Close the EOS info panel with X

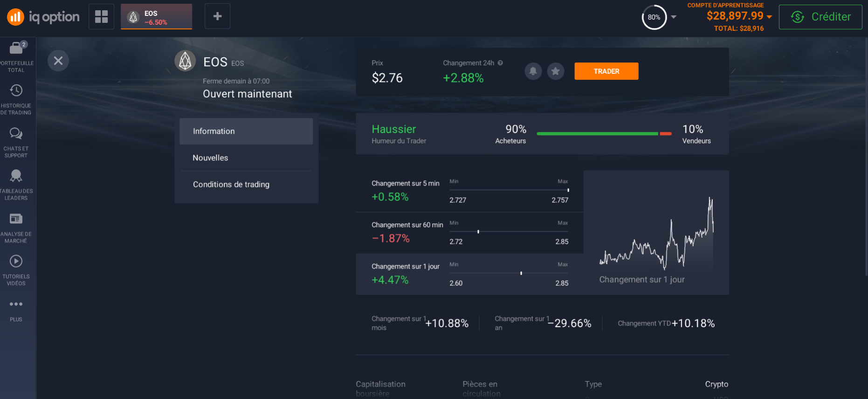coord(58,61)
